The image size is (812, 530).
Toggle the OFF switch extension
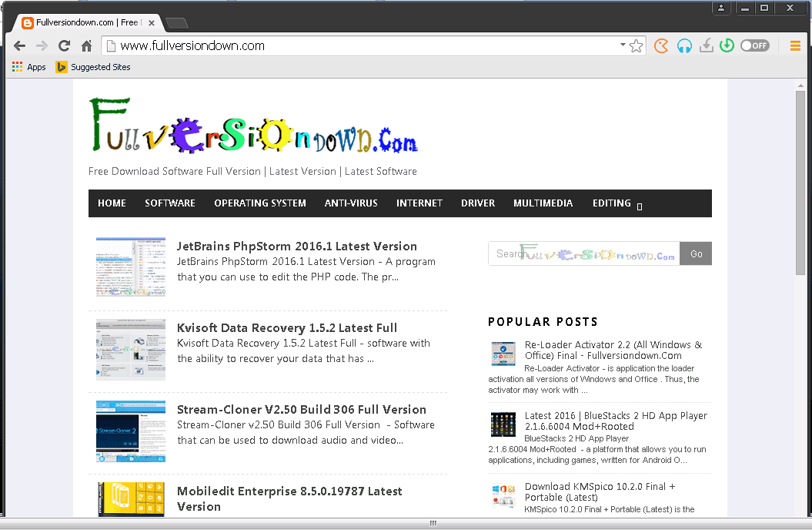754,45
